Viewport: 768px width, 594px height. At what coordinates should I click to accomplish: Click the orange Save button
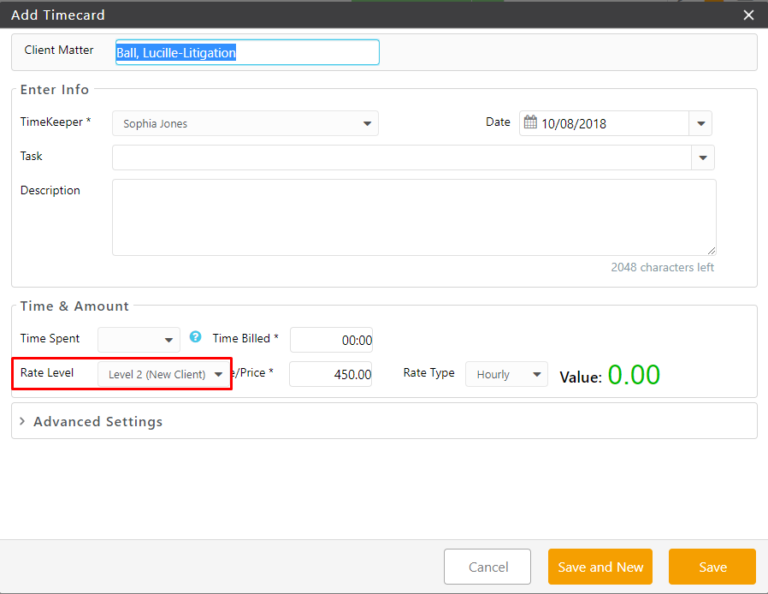[x=712, y=567]
